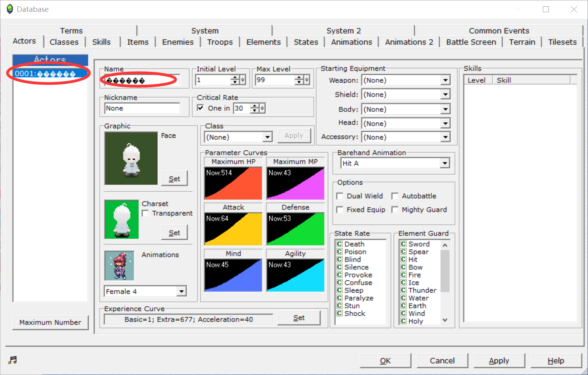Open the Shield equipment dropdown
The width and height of the screenshot is (588, 375).
click(x=445, y=95)
